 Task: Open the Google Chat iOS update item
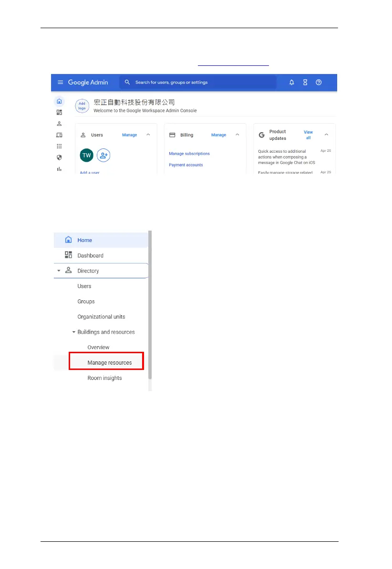(287, 157)
